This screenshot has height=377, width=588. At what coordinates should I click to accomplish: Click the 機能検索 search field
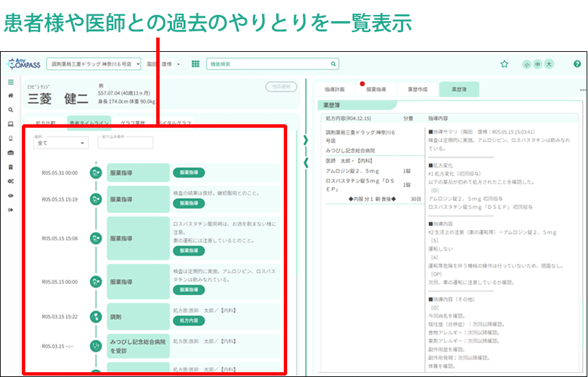271,64
